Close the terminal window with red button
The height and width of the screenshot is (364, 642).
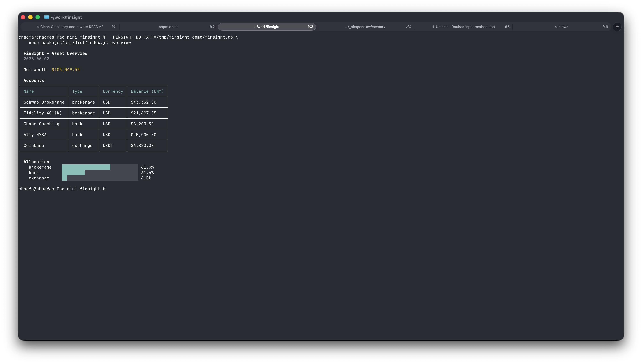click(x=23, y=17)
